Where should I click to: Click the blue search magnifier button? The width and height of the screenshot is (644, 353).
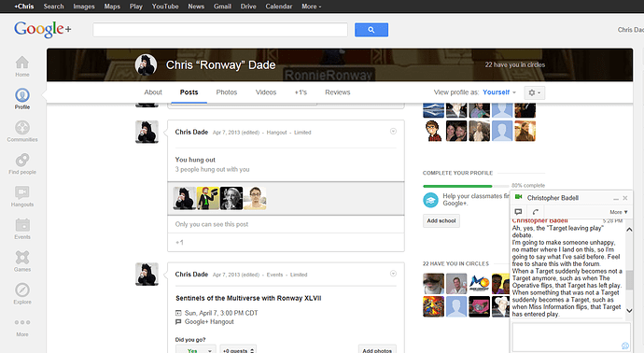click(x=371, y=30)
